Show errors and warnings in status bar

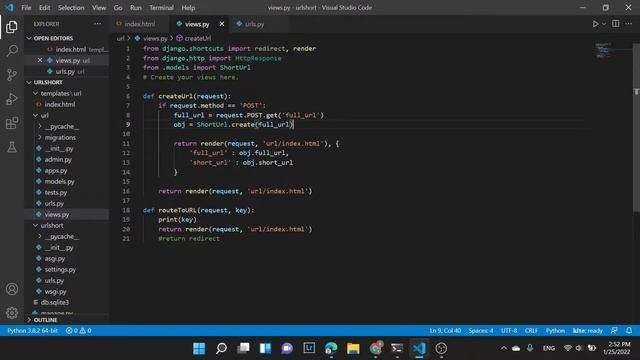click(x=78, y=331)
